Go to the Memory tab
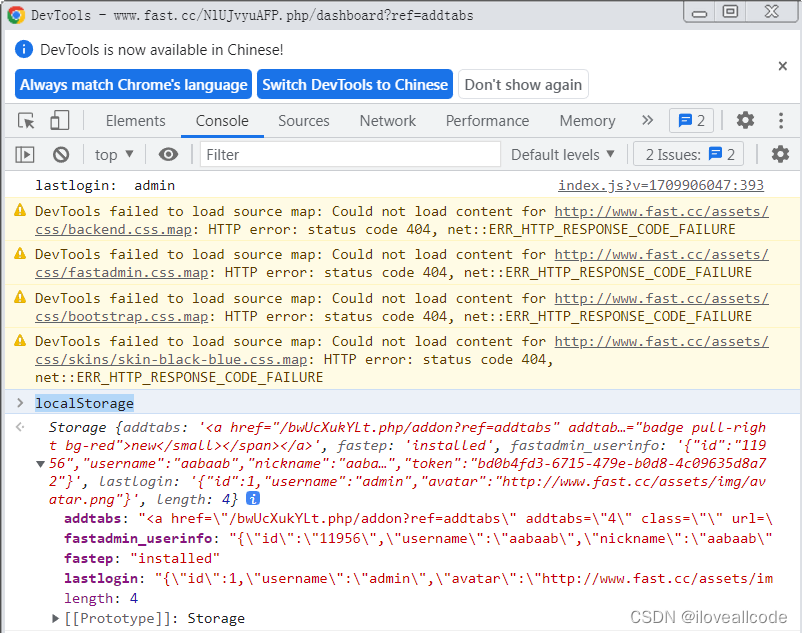 pos(587,121)
